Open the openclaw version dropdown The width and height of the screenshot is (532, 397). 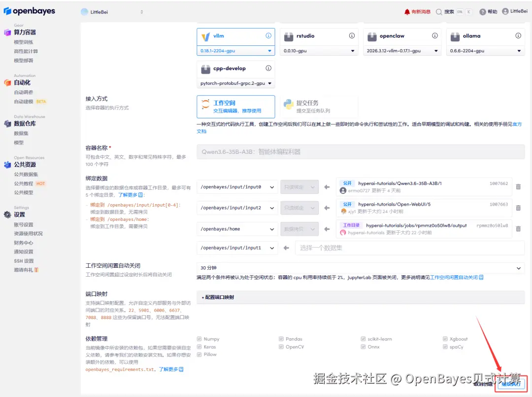(x=402, y=51)
